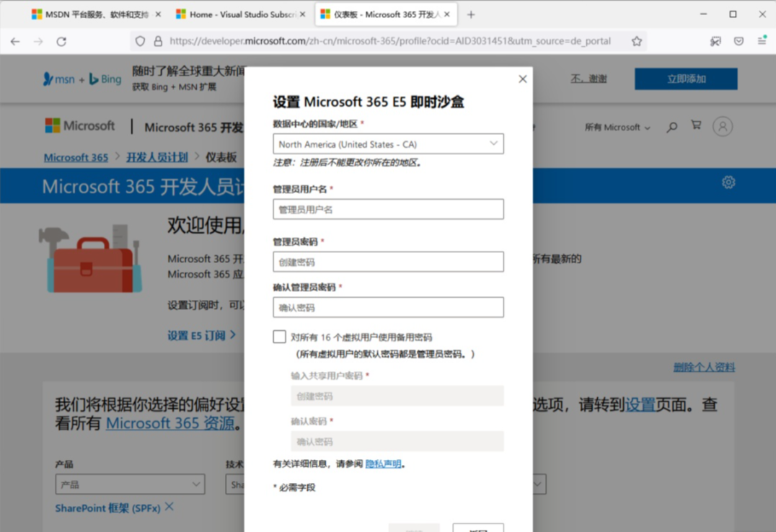View site security lock info
The image size is (776, 532).
[158, 41]
